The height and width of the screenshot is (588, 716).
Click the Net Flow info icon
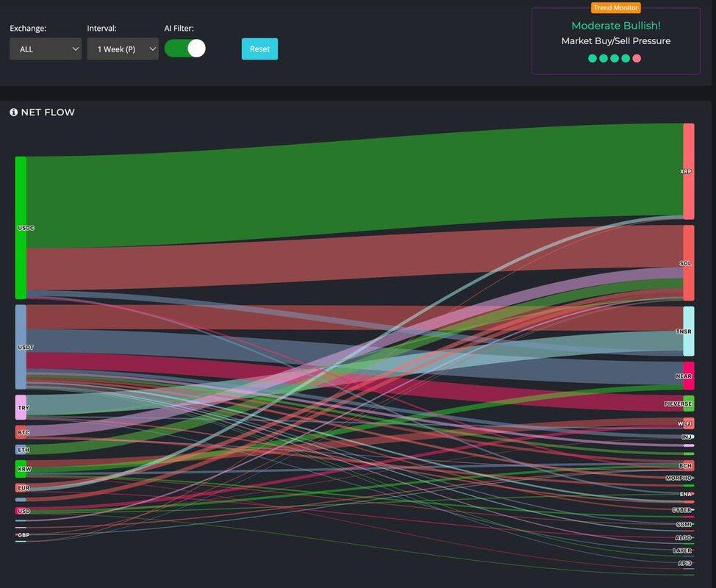[x=13, y=112]
